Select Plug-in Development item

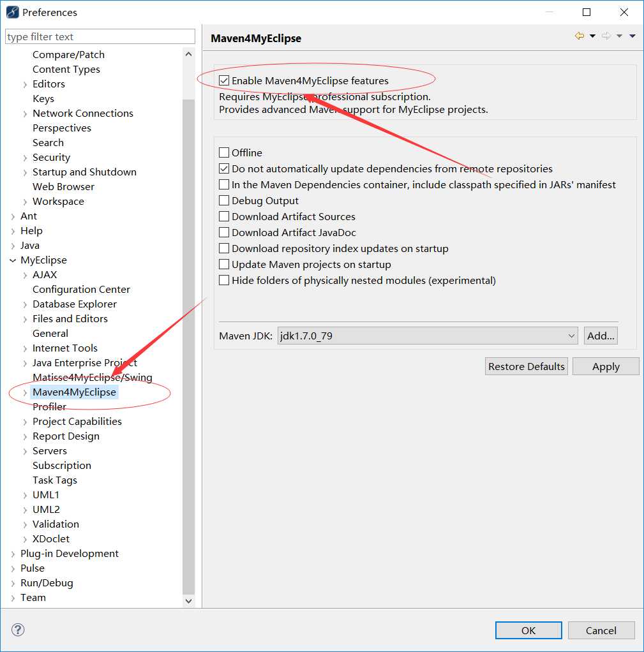pos(70,554)
